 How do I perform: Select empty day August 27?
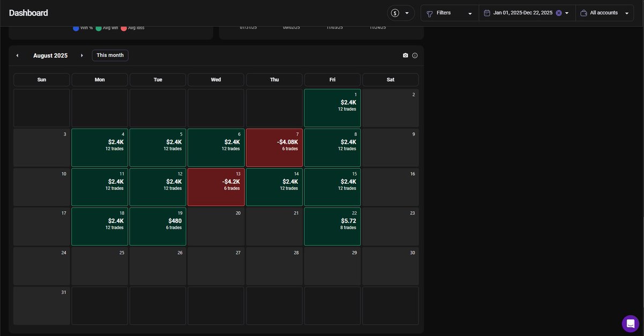click(x=216, y=266)
